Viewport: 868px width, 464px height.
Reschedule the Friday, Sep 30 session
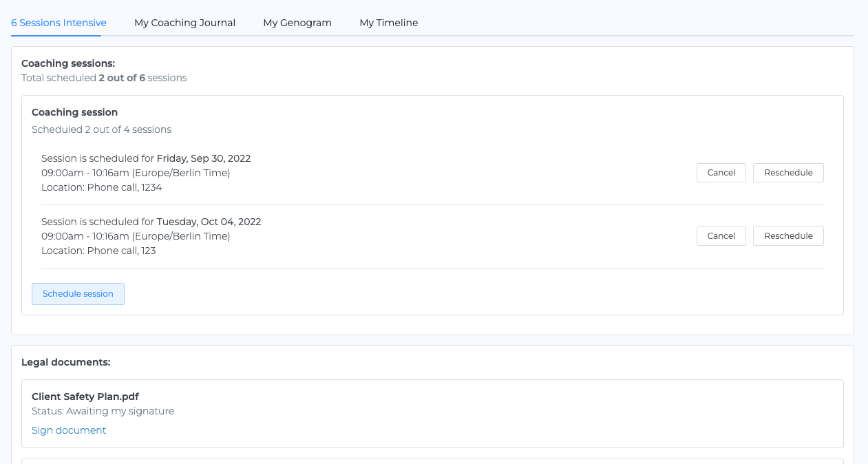(x=788, y=173)
